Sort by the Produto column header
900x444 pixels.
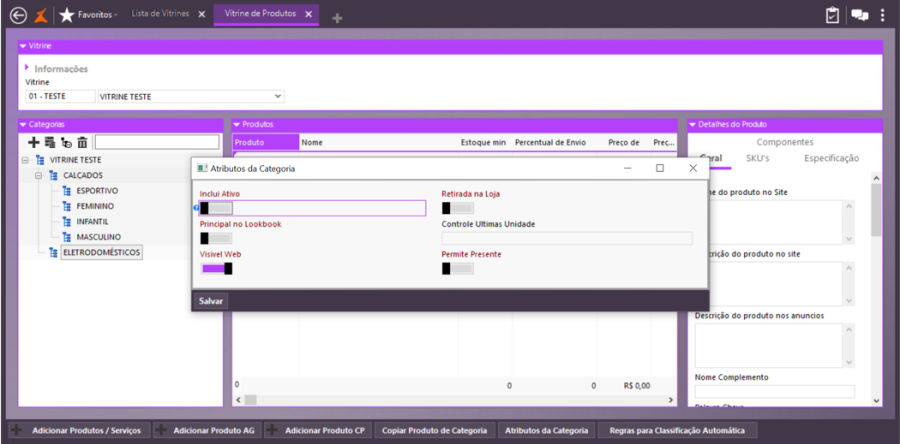point(266,142)
